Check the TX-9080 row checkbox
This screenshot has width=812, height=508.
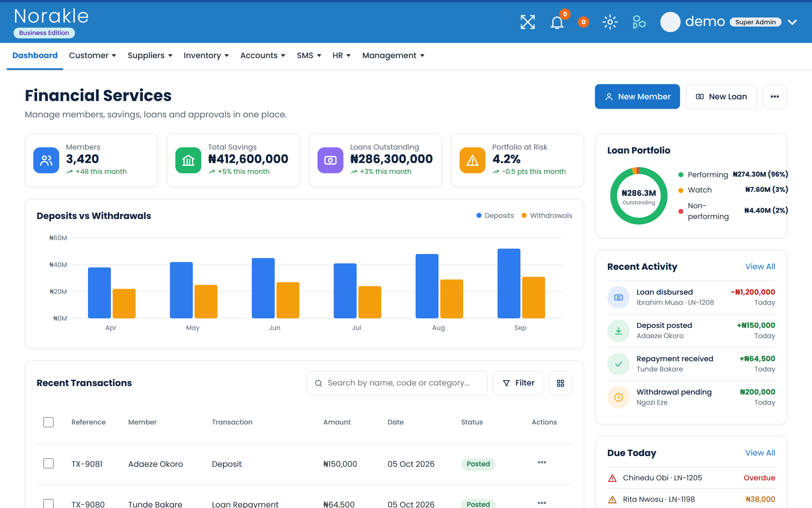[x=49, y=503]
